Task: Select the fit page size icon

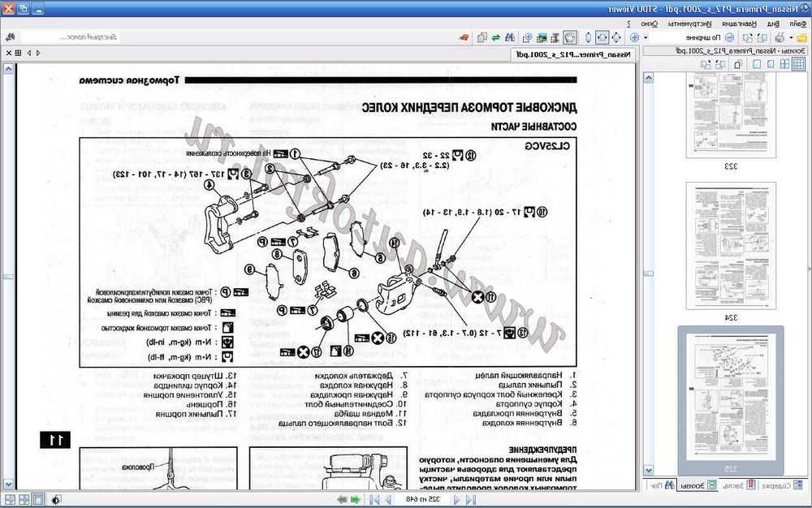Action: (x=616, y=37)
